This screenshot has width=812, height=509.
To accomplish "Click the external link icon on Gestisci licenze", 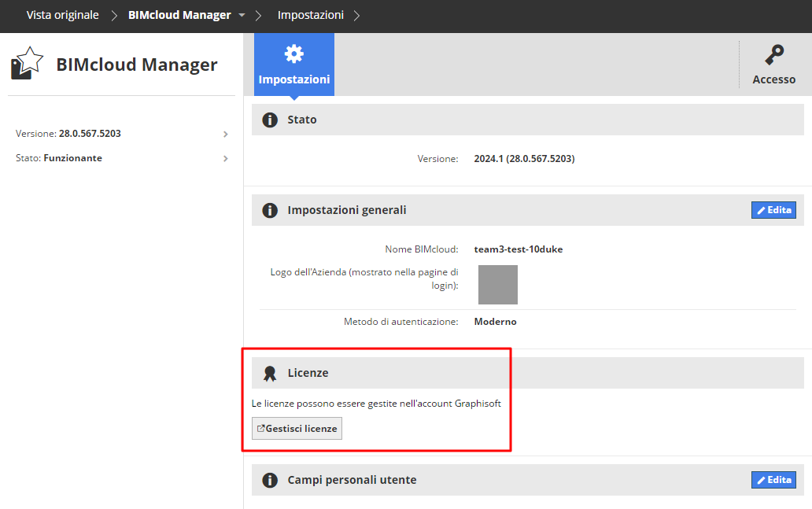I will point(260,429).
